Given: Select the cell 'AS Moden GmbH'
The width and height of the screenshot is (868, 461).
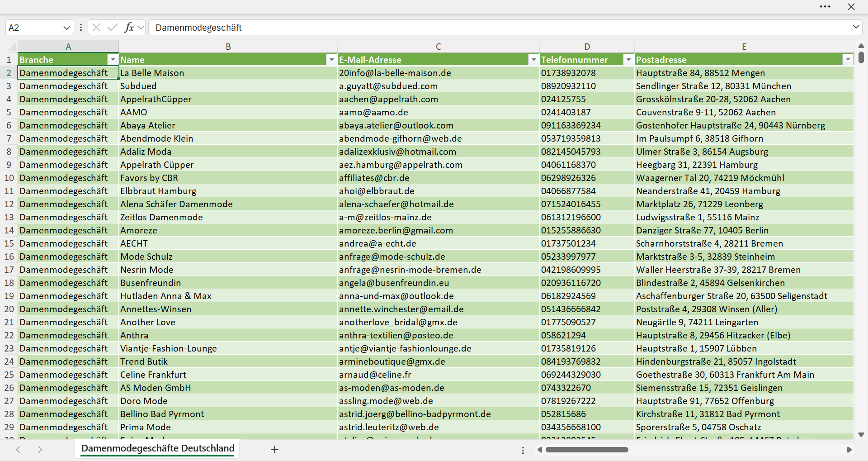Looking at the screenshot, I should point(228,388).
